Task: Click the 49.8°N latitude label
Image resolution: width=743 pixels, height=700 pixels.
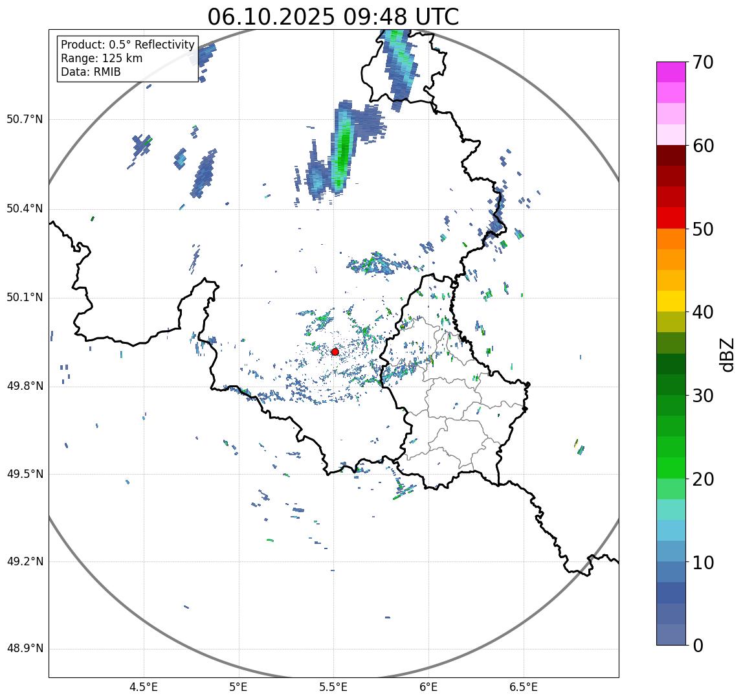Action: [x=25, y=385]
